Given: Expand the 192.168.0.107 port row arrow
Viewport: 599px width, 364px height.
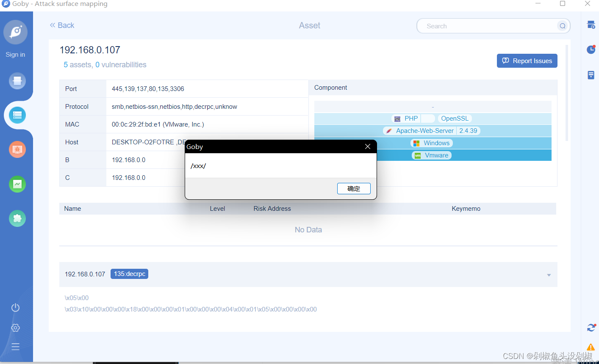Looking at the screenshot, I should pyautogui.click(x=549, y=275).
